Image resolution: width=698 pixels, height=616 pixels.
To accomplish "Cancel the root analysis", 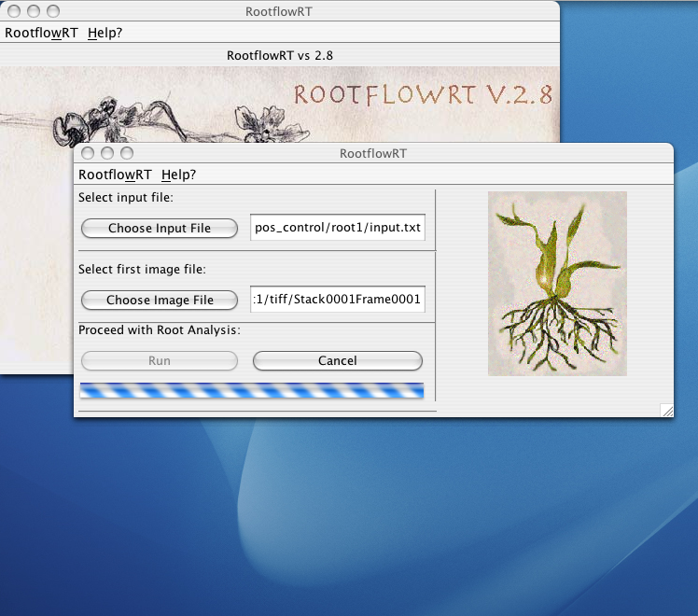I will point(338,360).
